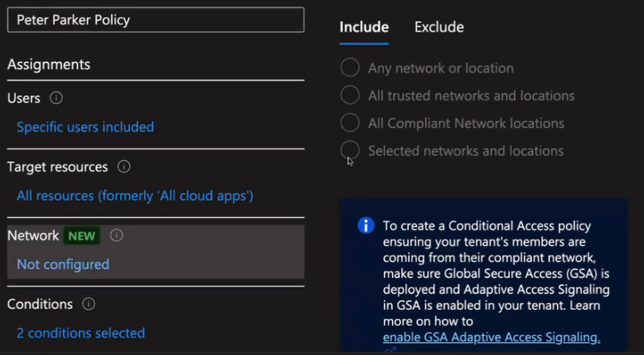This screenshot has height=355, width=644.
Task: Click the info icon next to Users
Action: tap(56, 99)
